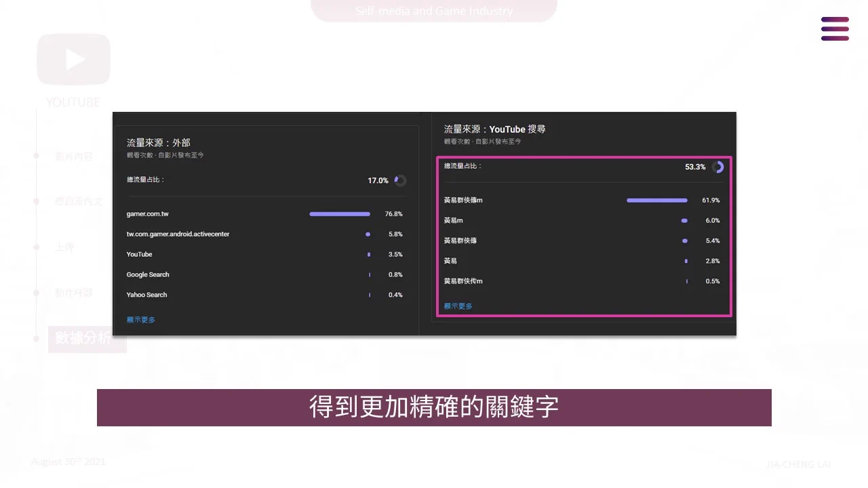868x488 pixels.
Task: Click the gamer.com.tw 76.8% progress bar
Action: (x=340, y=214)
